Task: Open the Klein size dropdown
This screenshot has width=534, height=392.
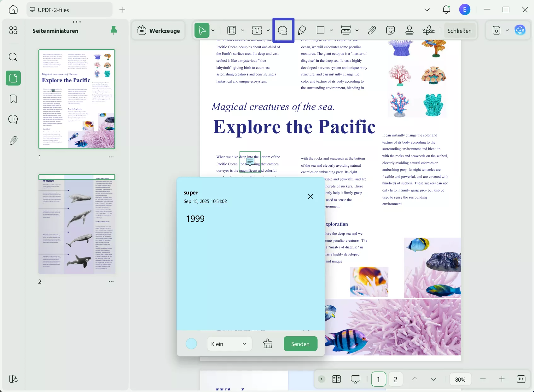Action: [x=229, y=344]
